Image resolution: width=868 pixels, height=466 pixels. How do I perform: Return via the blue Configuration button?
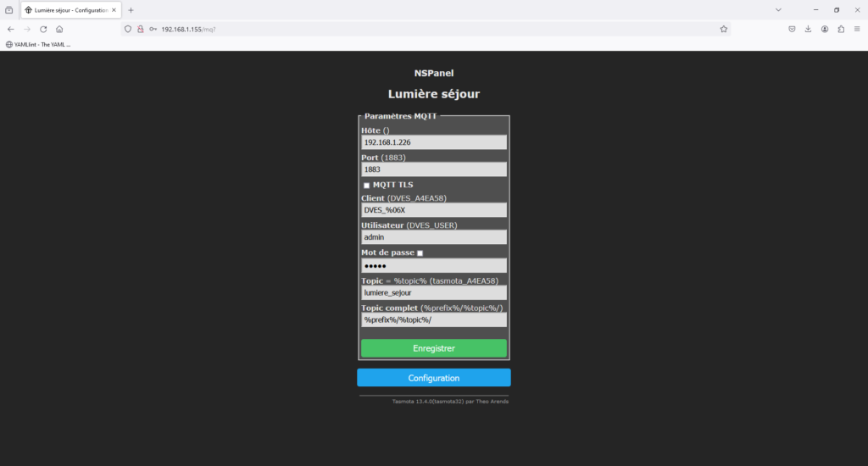click(434, 378)
